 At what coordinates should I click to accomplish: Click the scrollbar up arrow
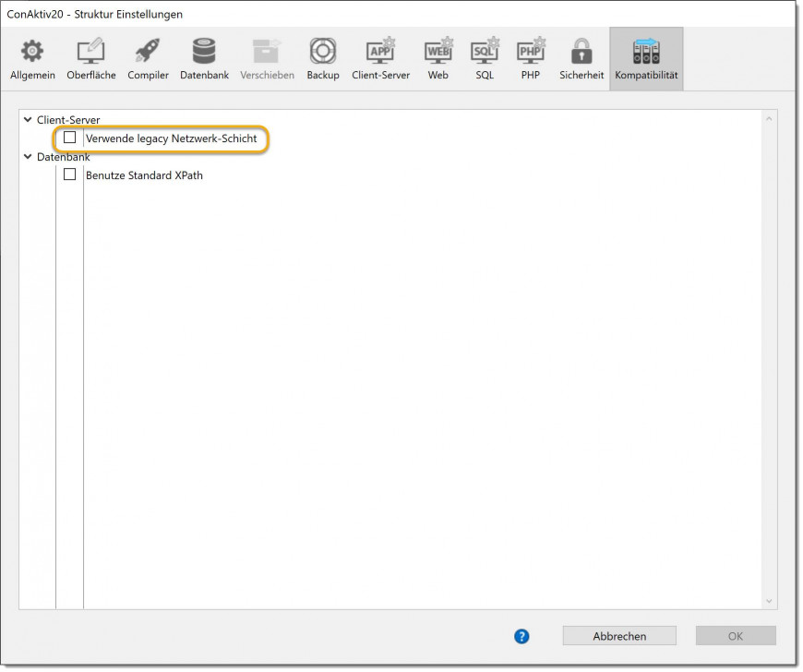pos(770,119)
